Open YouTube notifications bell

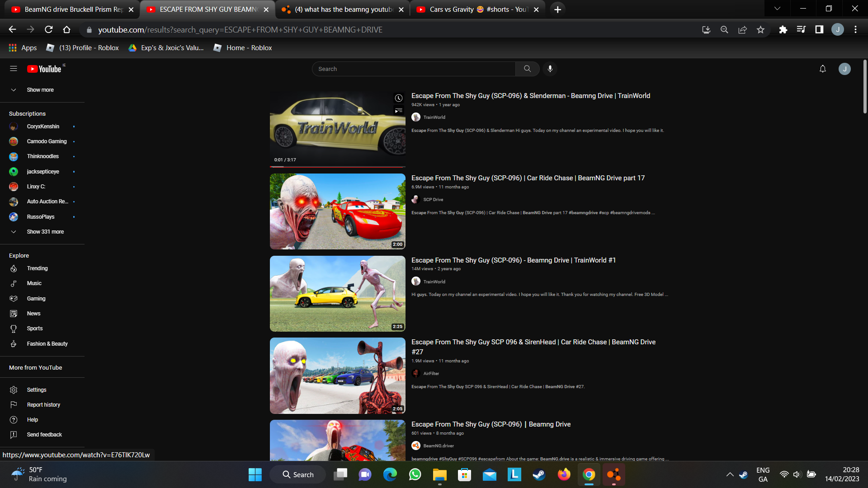click(823, 69)
